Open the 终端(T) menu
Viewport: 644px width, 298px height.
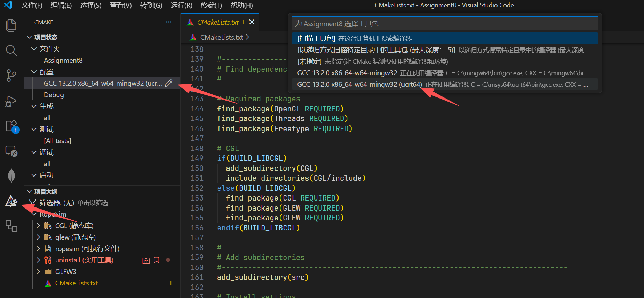(x=211, y=5)
